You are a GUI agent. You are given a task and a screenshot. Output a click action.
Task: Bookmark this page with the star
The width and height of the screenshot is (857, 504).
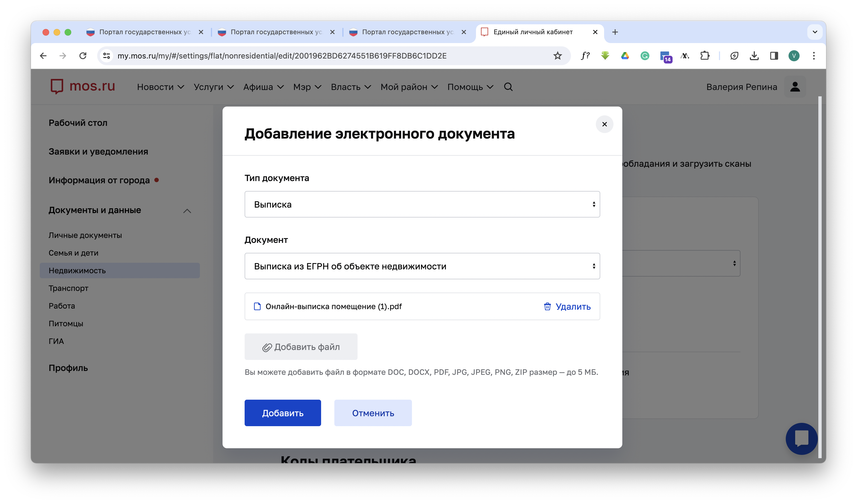pyautogui.click(x=557, y=56)
